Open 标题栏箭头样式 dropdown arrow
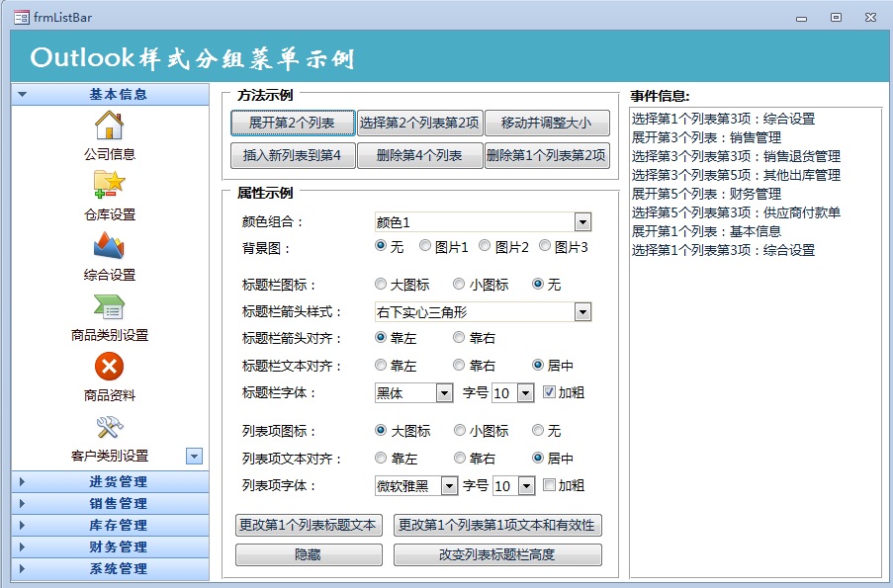This screenshot has height=588, width=893. [x=582, y=312]
